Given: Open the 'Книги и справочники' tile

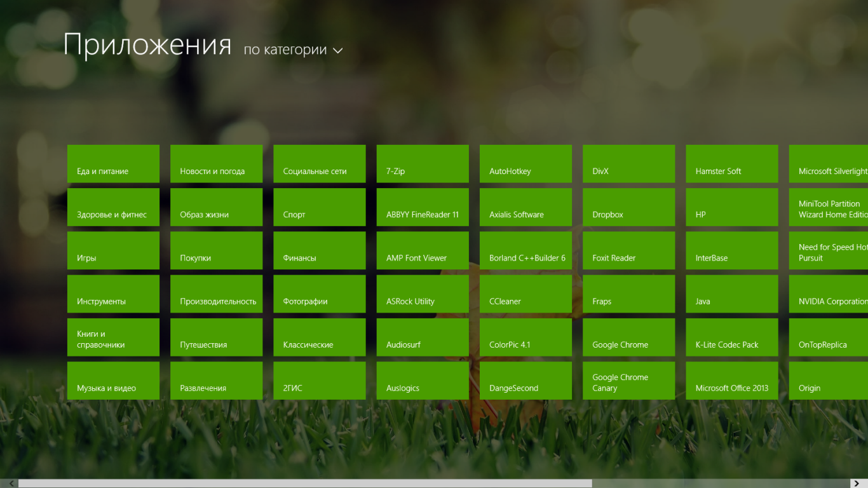Looking at the screenshot, I should click(x=113, y=337).
